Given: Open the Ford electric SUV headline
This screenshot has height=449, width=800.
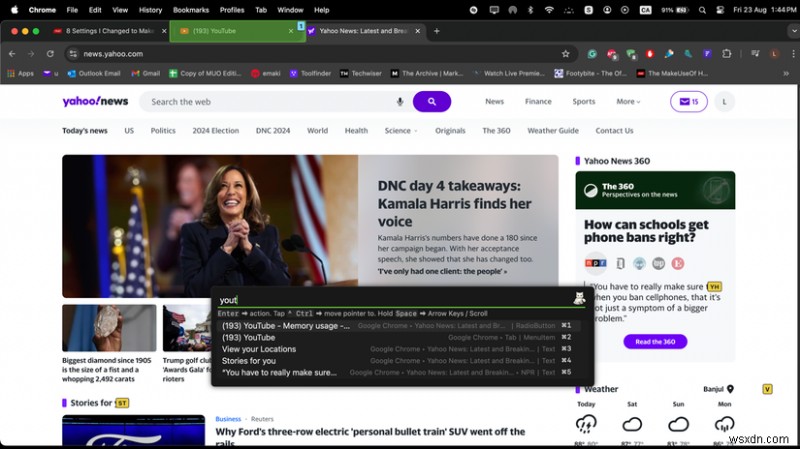Looking at the screenshot, I should (x=370, y=436).
